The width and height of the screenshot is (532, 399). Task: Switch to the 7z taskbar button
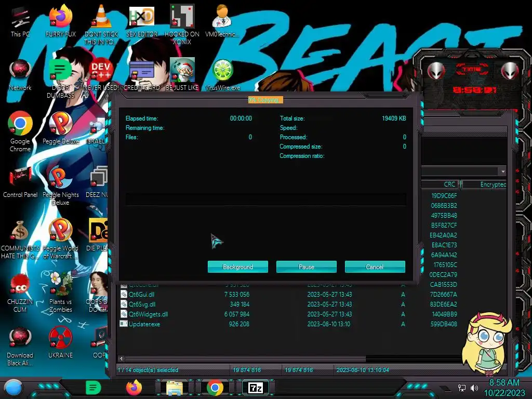pos(256,388)
